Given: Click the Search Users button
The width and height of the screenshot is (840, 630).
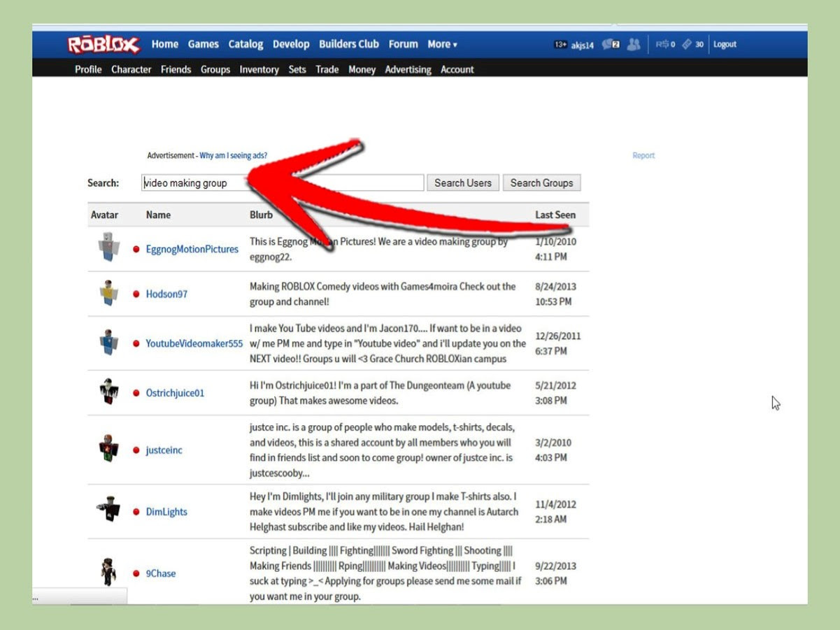Looking at the screenshot, I should pos(463,183).
